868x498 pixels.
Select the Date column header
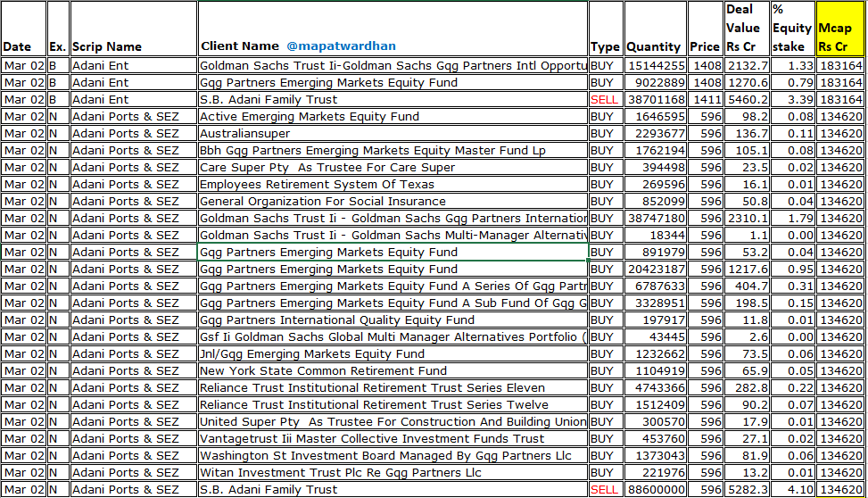(24, 29)
